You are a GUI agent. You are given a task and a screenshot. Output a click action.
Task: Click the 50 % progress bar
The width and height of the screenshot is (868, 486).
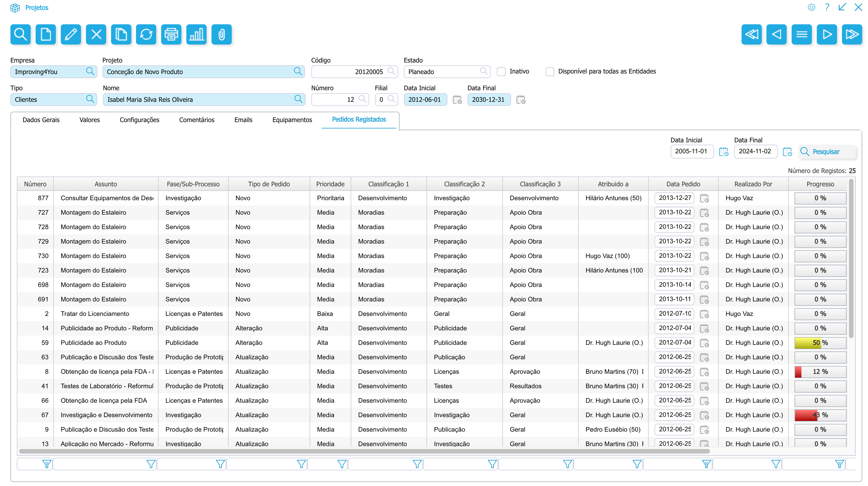coord(820,343)
